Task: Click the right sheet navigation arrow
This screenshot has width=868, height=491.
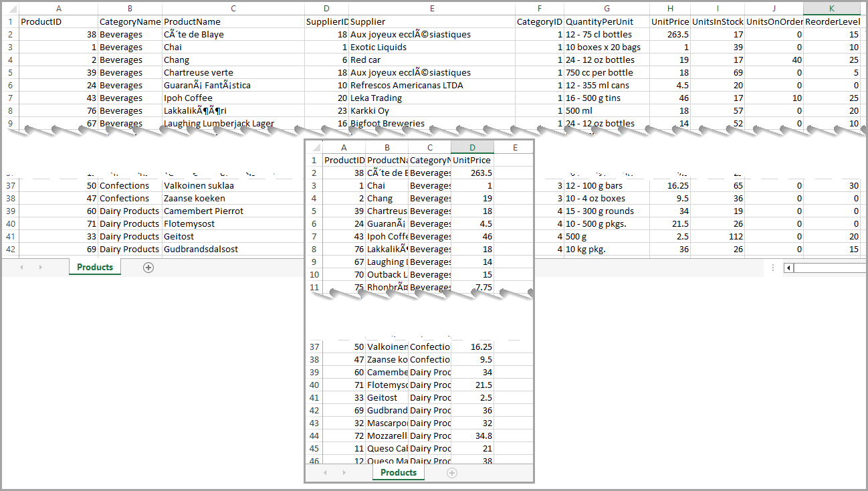Action: coord(39,267)
